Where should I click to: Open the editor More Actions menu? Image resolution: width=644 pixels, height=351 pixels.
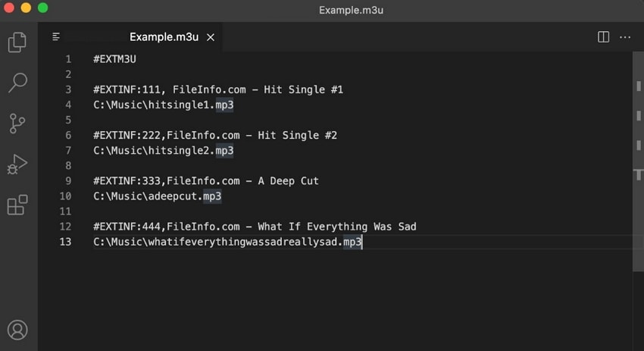click(x=625, y=36)
